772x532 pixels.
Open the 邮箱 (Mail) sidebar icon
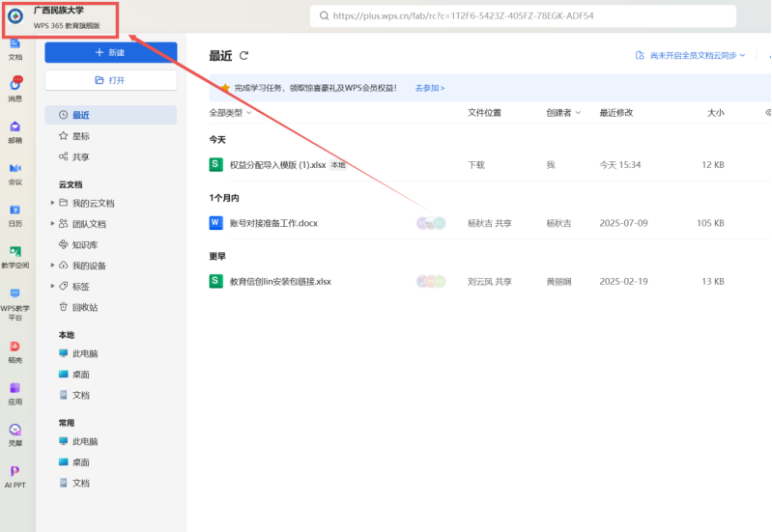point(15,129)
